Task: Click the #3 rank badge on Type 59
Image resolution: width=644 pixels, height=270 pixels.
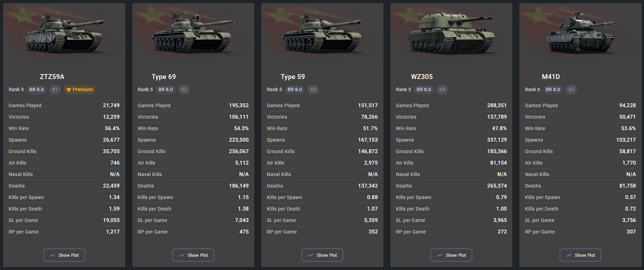Action: pyautogui.click(x=313, y=89)
